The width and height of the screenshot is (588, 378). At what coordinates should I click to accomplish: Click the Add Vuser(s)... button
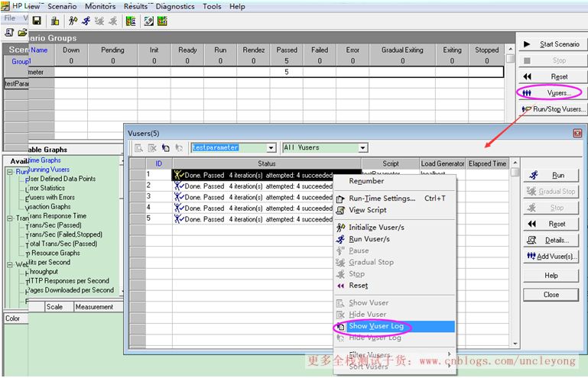551,257
